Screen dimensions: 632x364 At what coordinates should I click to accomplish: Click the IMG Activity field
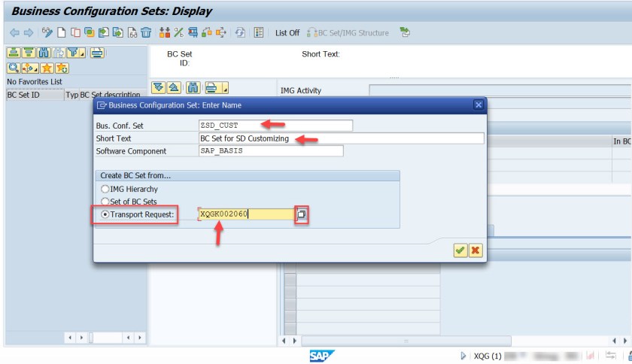tap(500, 90)
